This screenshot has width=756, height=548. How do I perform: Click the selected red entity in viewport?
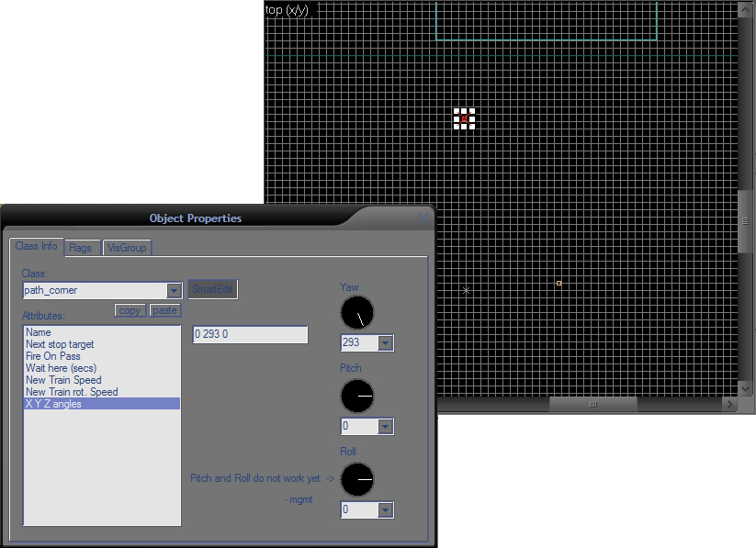click(x=465, y=118)
